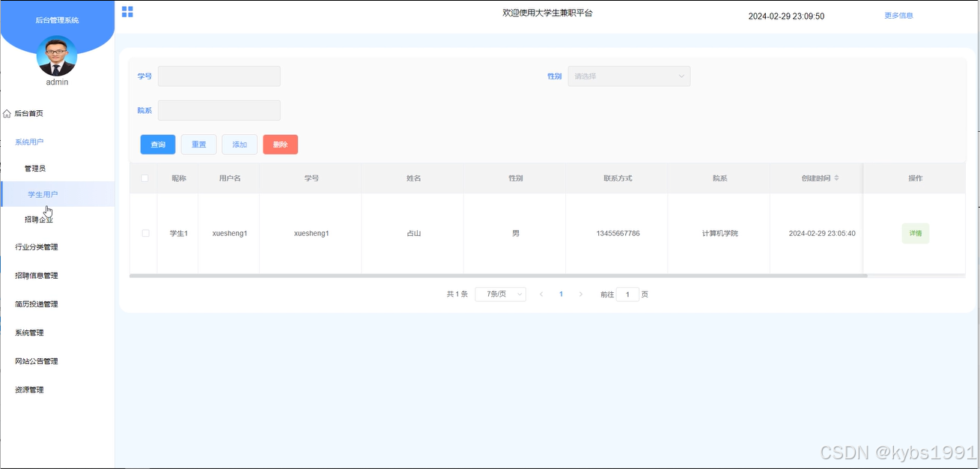Go to next page arrow in pagination
The height and width of the screenshot is (469, 980).
(581, 294)
